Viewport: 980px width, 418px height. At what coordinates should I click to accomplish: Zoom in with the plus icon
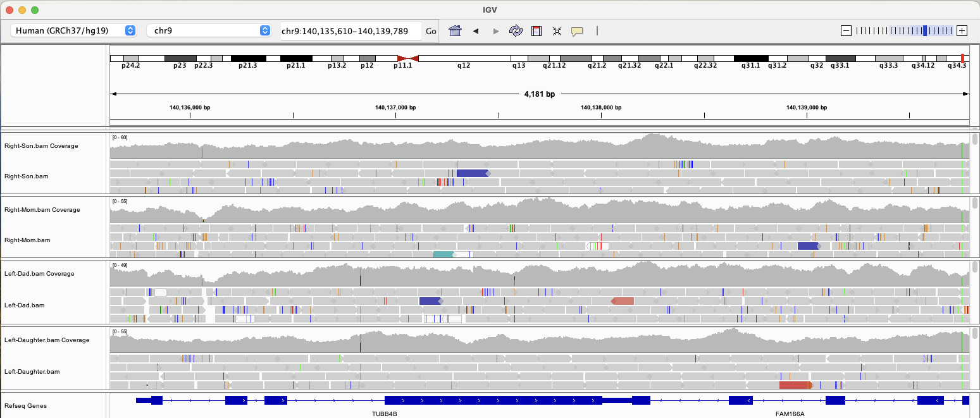click(x=962, y=31)
